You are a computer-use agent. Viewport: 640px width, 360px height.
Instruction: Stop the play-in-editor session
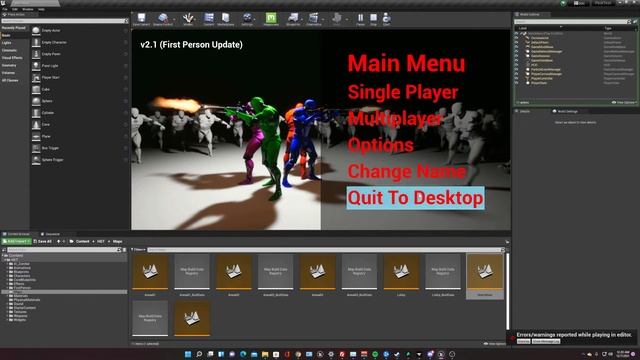(373, 18)
